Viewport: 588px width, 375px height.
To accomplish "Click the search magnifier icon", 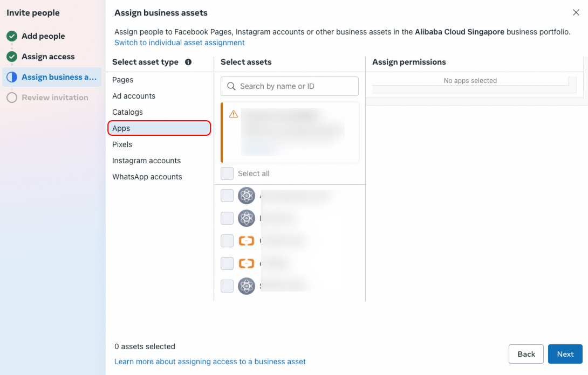I will pyautogui.click(x=232, y=86).
